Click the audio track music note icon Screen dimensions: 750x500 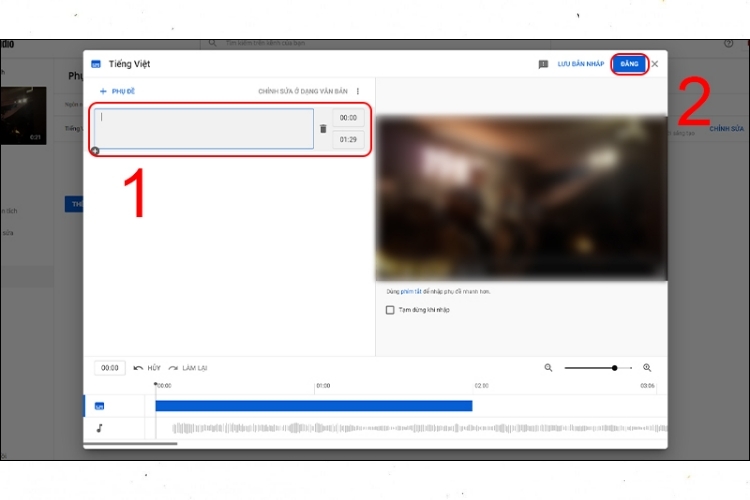pos(99,428)
